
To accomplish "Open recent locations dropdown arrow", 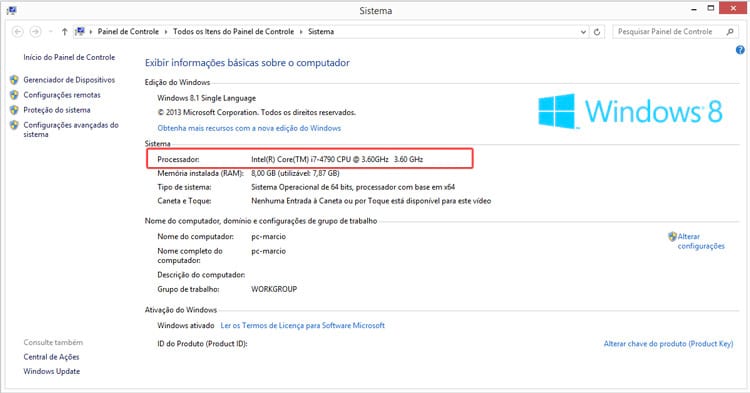I will coord(50,32).
